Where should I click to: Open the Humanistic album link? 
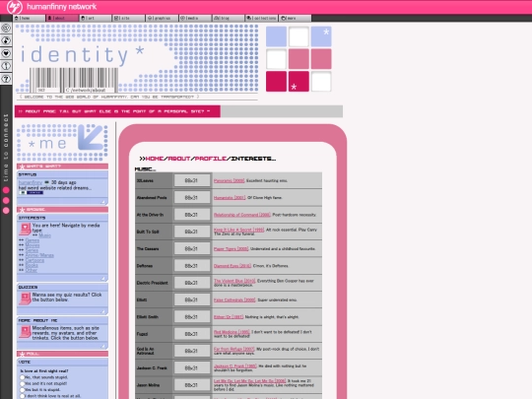click(x=230, y=197)
